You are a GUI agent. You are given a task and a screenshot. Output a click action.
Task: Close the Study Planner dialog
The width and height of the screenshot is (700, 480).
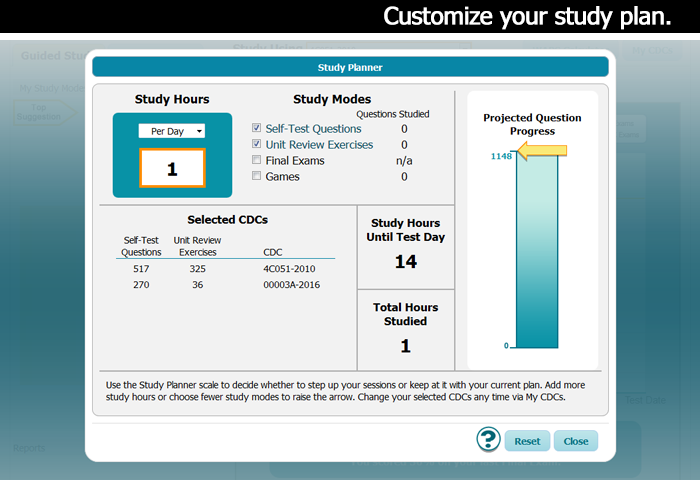point(576,441)
